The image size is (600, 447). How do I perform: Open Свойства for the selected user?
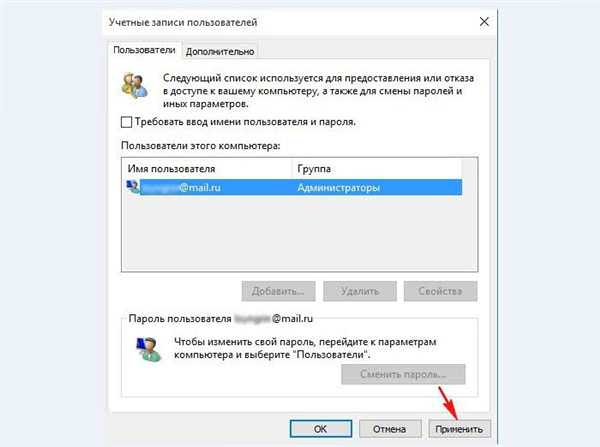tap(440, 291)
